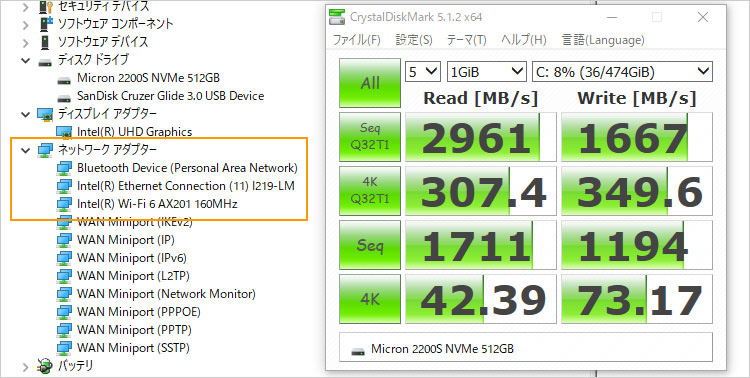Expand the ソフトウェア デバイス node
750x378 pixels.
[25, 43]
